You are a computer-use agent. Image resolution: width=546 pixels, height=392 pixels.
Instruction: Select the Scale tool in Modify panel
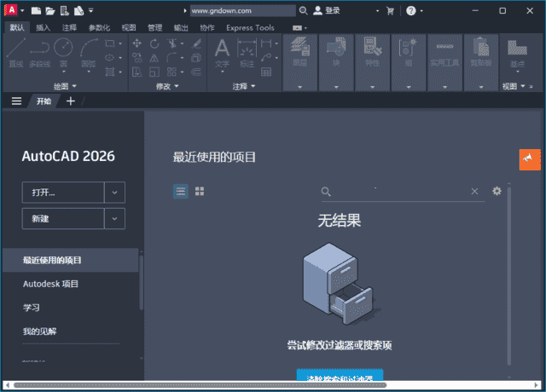pyautogui.click(x=154, y=72)
